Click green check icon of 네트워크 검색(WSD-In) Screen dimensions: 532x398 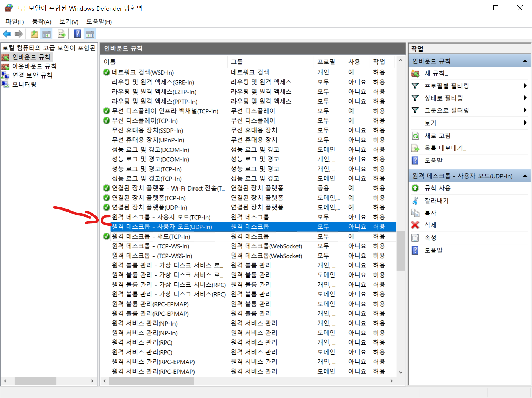tap(106, 72)
